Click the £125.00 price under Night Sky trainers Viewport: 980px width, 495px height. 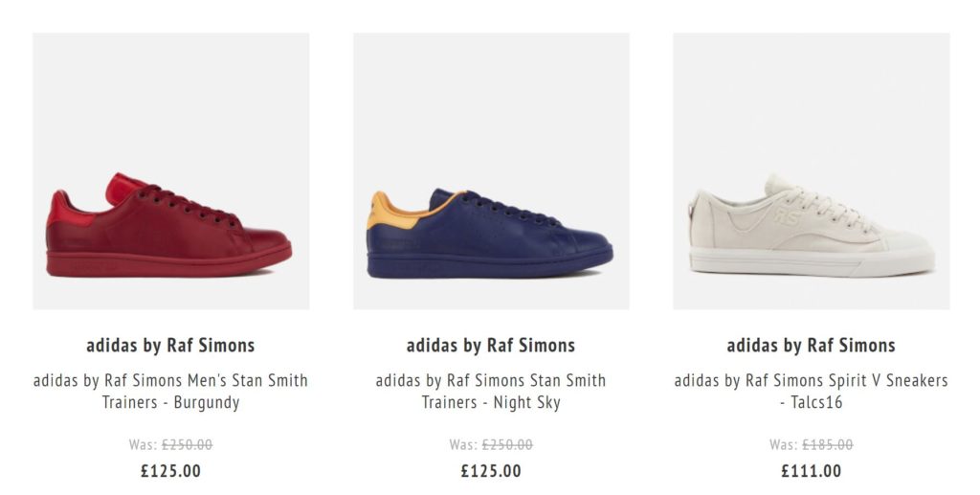click(x=491, y=471)
